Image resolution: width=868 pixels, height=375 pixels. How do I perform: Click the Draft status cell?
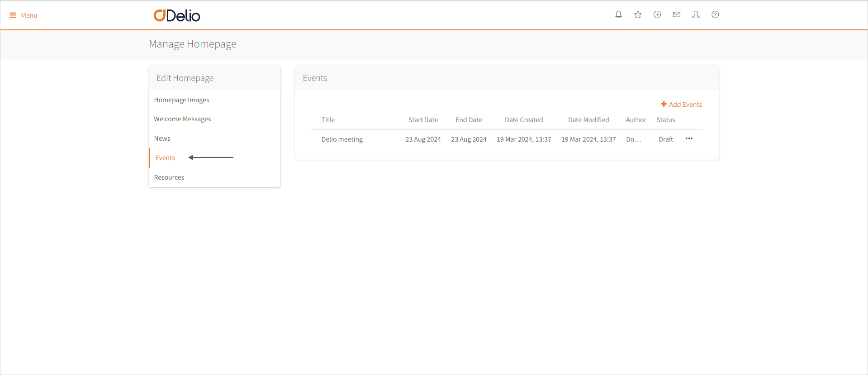[x=666, y=139]
